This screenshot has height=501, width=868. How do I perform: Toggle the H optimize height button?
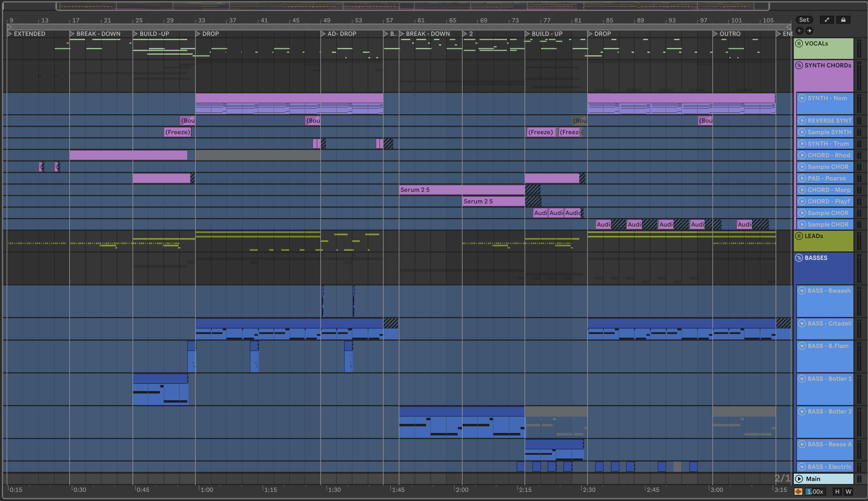tap(837, 491)
